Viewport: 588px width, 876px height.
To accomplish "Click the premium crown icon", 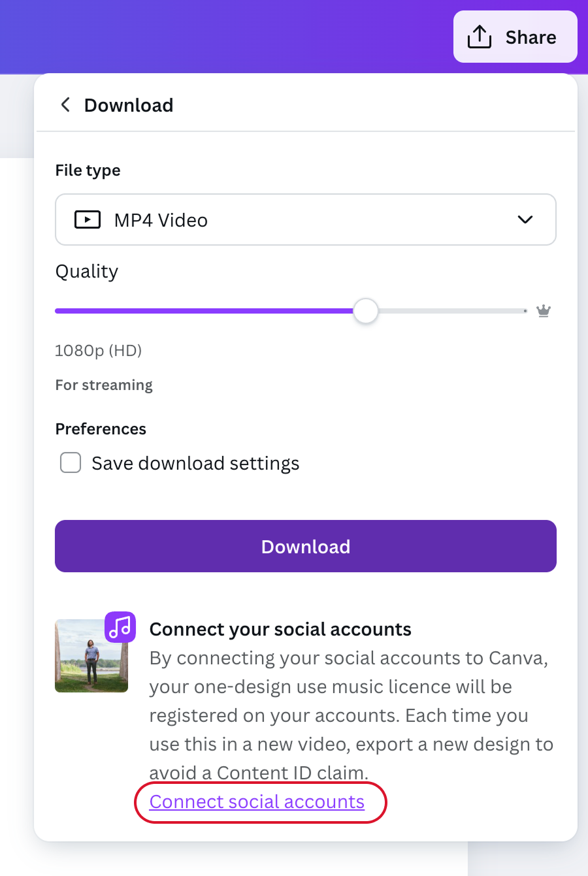I will click(543, 311).
